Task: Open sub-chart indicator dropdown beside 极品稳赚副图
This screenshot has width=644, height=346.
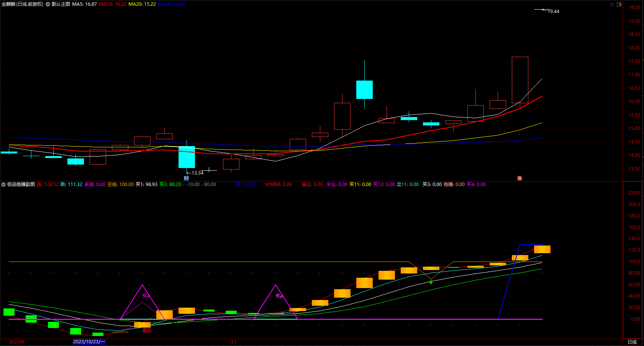Action: (x=3, y=185)
